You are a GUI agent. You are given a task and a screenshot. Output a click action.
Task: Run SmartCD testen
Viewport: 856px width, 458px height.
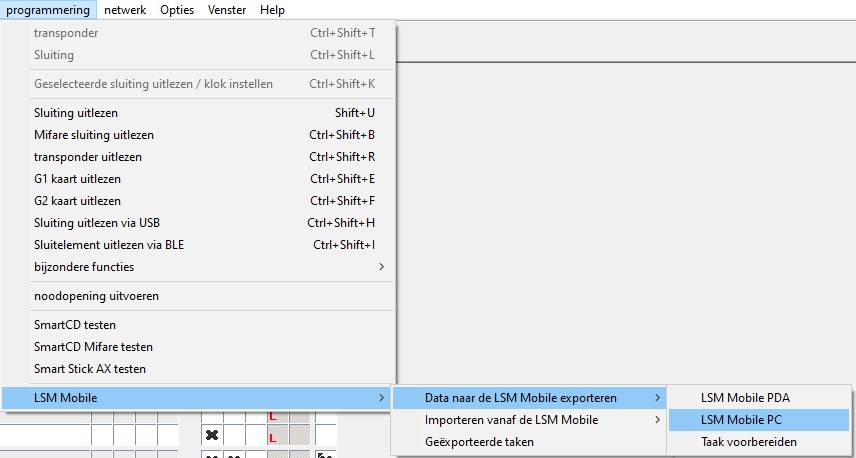75,325
